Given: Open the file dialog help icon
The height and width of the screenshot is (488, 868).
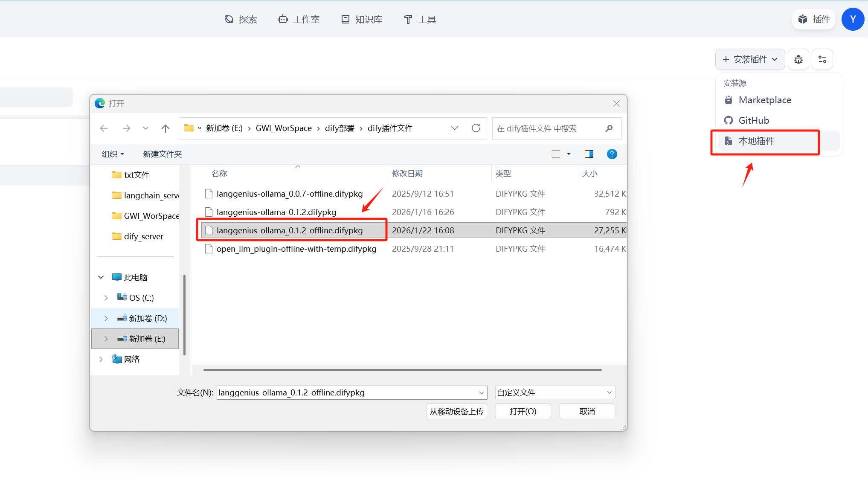Looking at the screenshot, I should point(612,154).
